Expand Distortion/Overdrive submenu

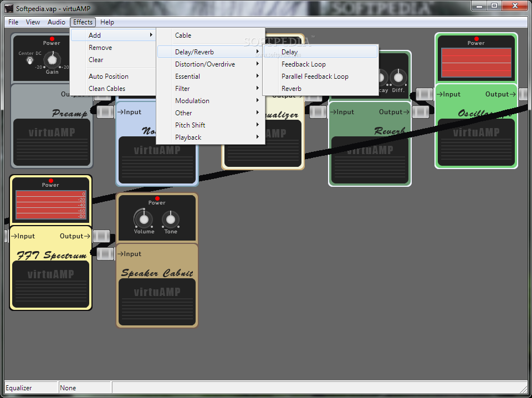click(211, 64)
